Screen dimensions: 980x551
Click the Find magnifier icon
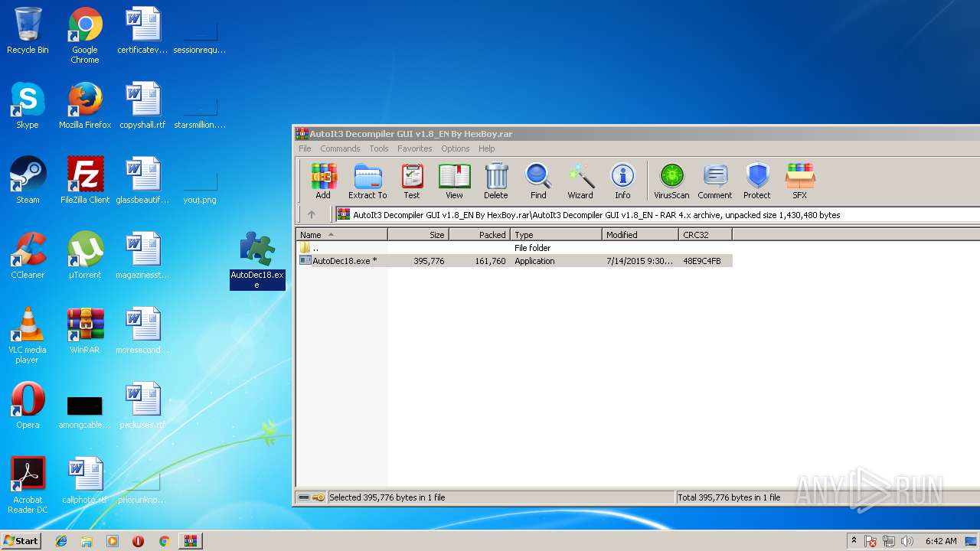538,181
